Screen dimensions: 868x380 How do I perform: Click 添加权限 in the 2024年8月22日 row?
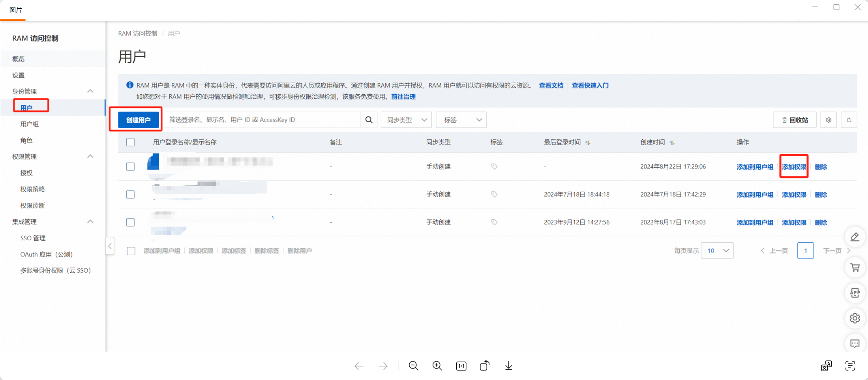tap(794, 167)
